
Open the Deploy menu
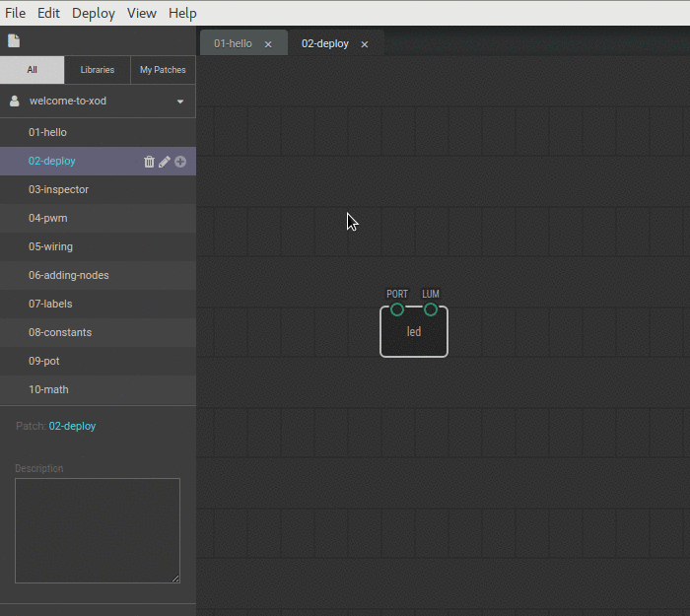94,13
